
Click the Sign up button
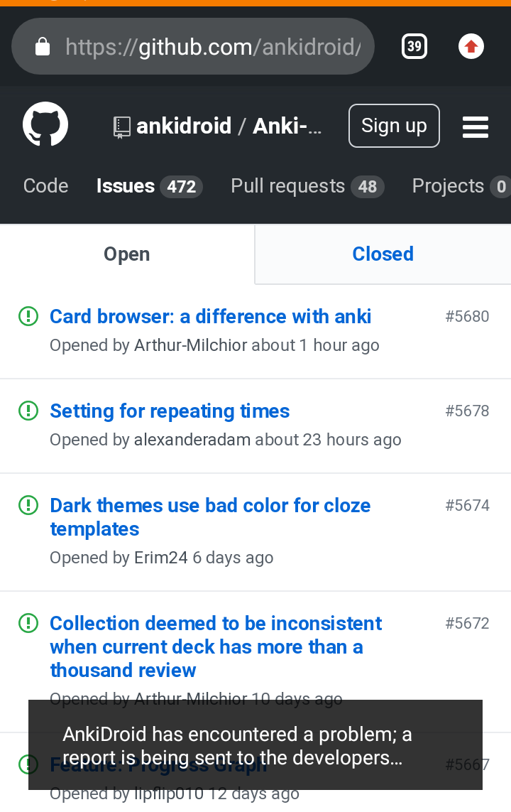[x=394, y=126]
